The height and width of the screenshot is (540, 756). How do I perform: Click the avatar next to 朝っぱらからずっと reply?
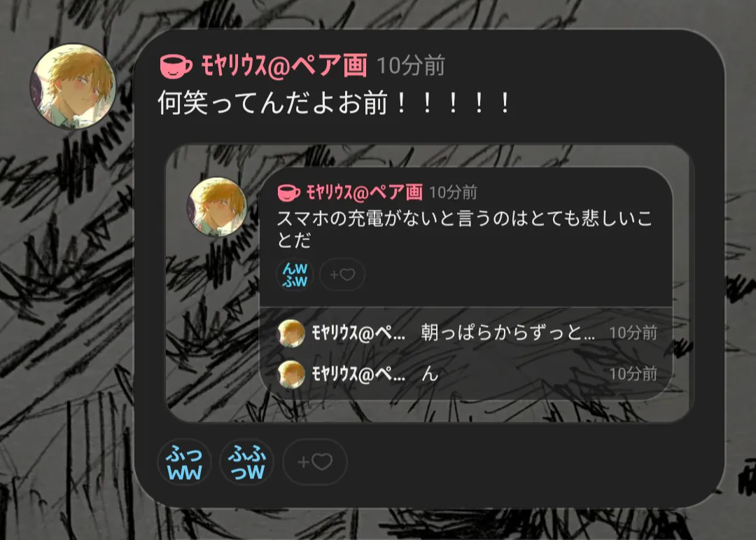point(291,333)
